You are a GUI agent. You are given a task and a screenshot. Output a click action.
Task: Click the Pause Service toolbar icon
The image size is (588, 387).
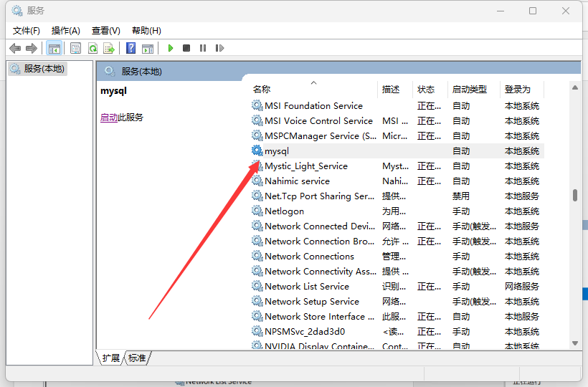pos(203,48)
